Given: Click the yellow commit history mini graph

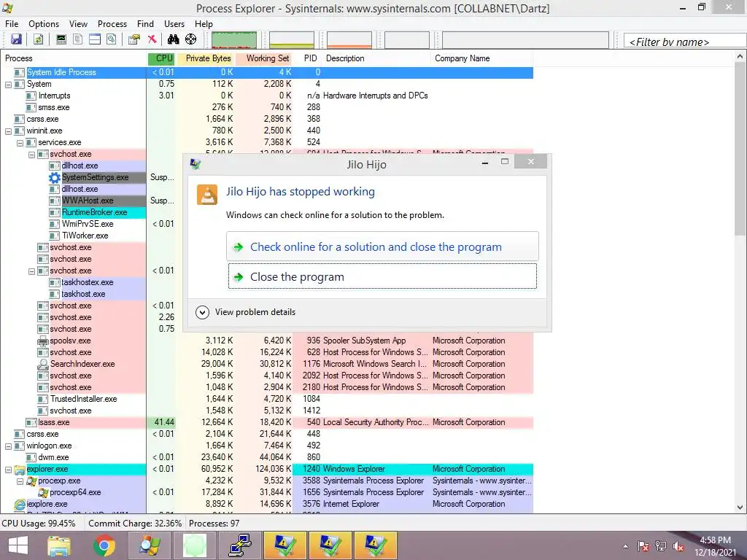Looking at the screenshot, I should pyautogui.click(x=292, y=40).
